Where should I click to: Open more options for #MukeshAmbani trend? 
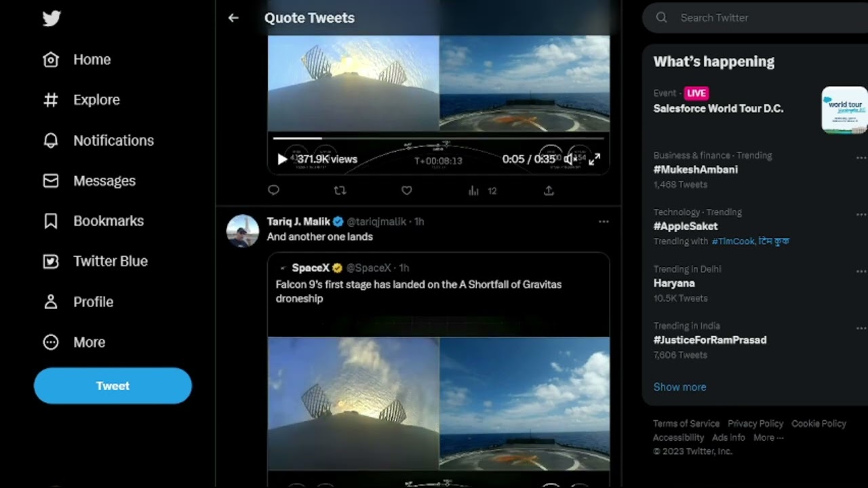pos(861,158)
